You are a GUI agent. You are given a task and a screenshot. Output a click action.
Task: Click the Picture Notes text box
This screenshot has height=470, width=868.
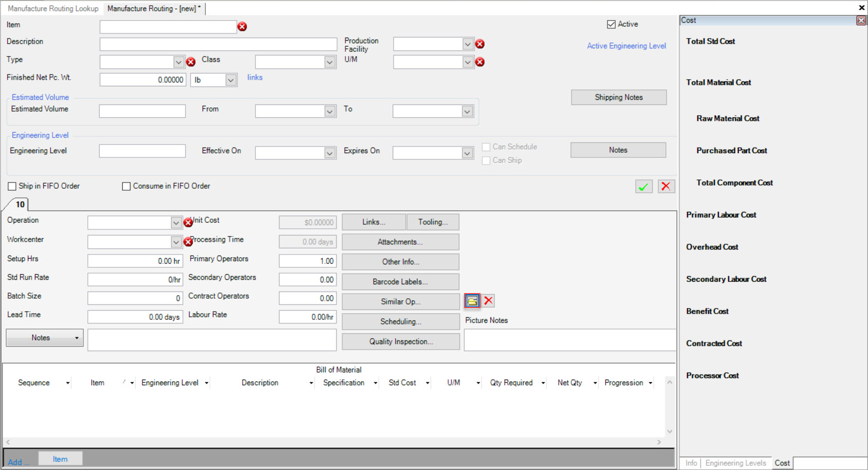click(x=570, y=340)
